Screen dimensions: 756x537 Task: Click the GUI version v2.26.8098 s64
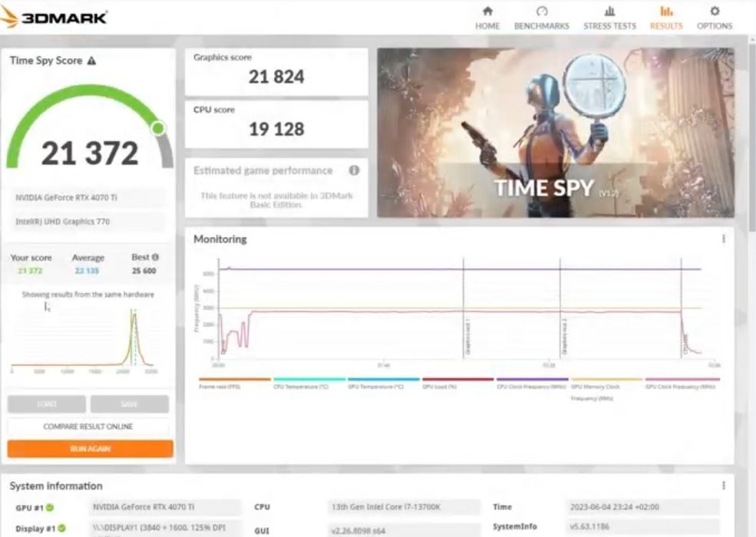[404, 530]
